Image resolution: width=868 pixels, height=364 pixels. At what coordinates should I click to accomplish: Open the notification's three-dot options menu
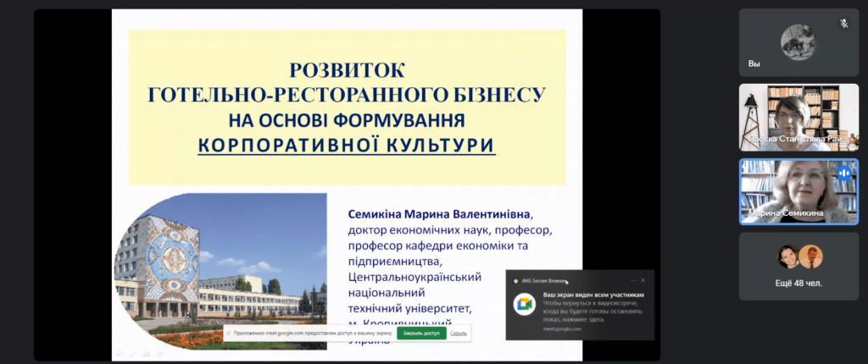click(x=634, y=280)
